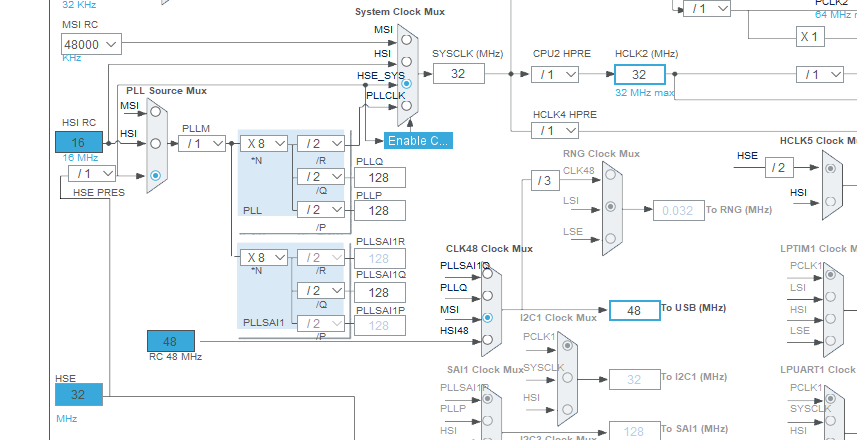Open the HCLK4 HPRE prescaler dropdown

(555, 131)
